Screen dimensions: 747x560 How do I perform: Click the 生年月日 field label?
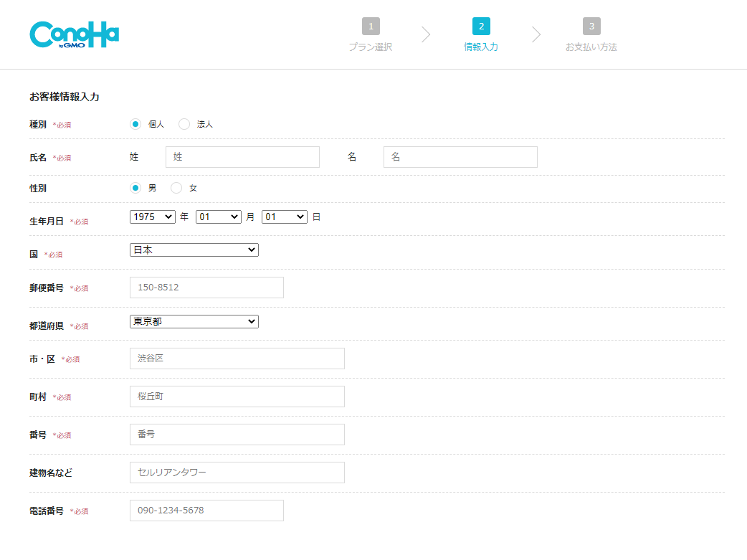[47, 221]
